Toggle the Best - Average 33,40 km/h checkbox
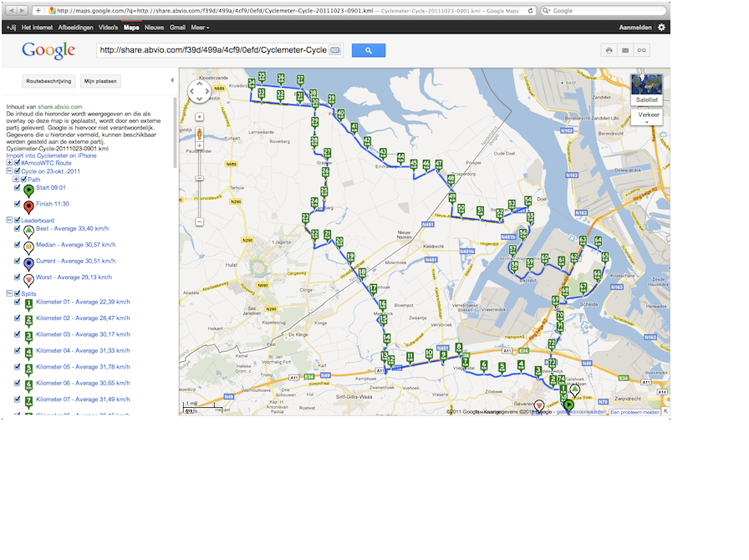The width and height of the screenshot is (749, 560). click(x=18, y=229)
